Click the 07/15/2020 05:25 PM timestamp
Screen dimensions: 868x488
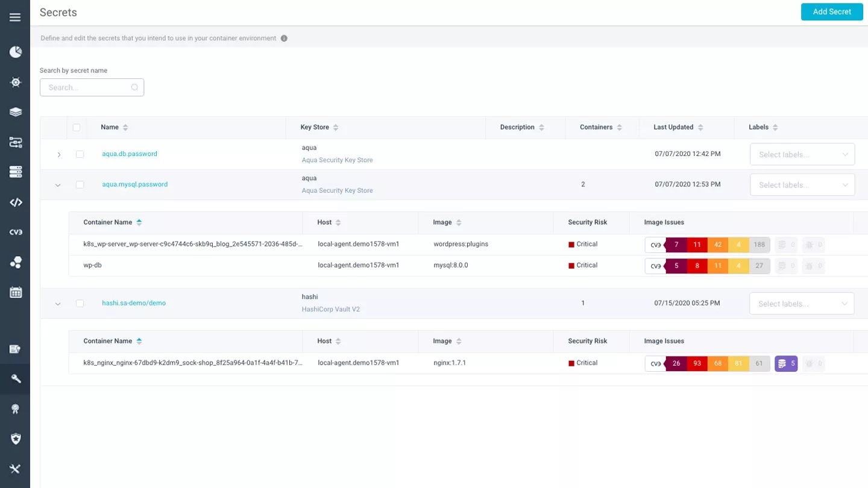[687, 304]
